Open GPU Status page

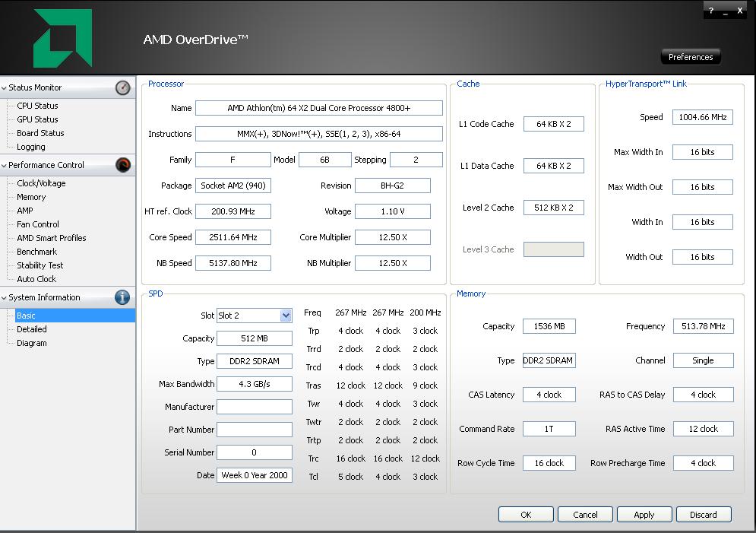37,119
